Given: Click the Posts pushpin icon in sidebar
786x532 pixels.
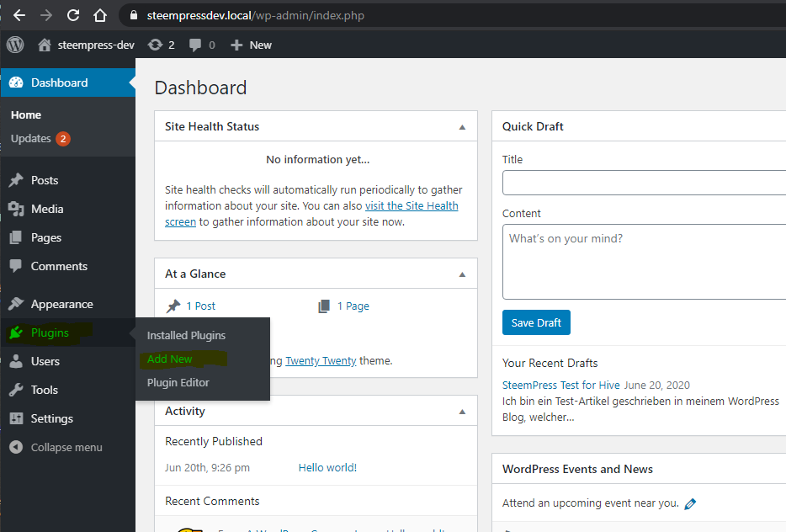Looking at the screenshot, I should pos(16,180).
